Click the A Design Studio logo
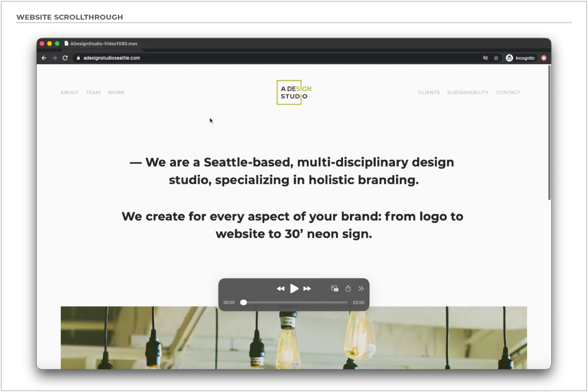588x392 pixels. tap(294, 92)
